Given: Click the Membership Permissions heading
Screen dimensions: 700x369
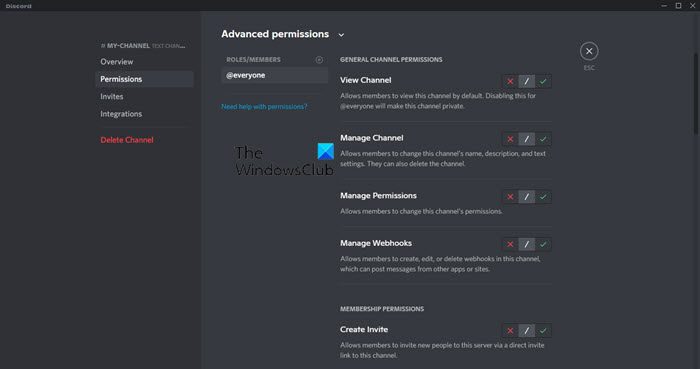Looking at the screenshot, I should 382,309.
